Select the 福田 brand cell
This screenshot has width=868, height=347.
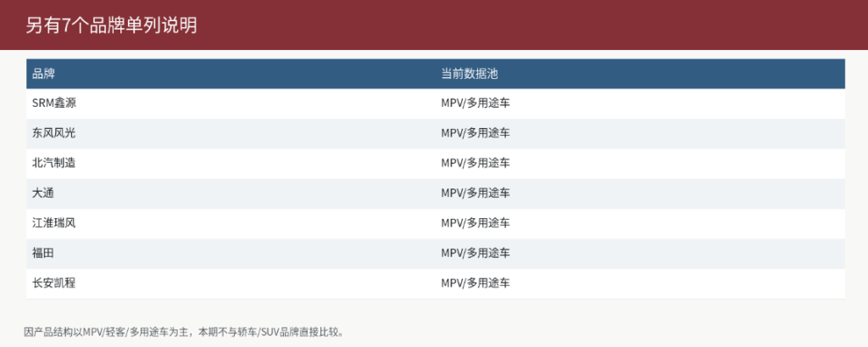(x=231, y=254)
